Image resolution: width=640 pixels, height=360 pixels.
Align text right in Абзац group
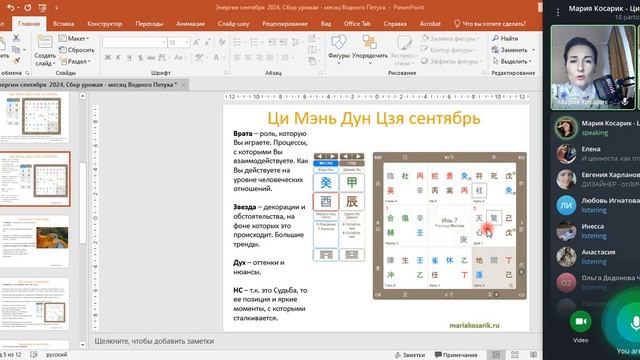(x=259, y=58)
